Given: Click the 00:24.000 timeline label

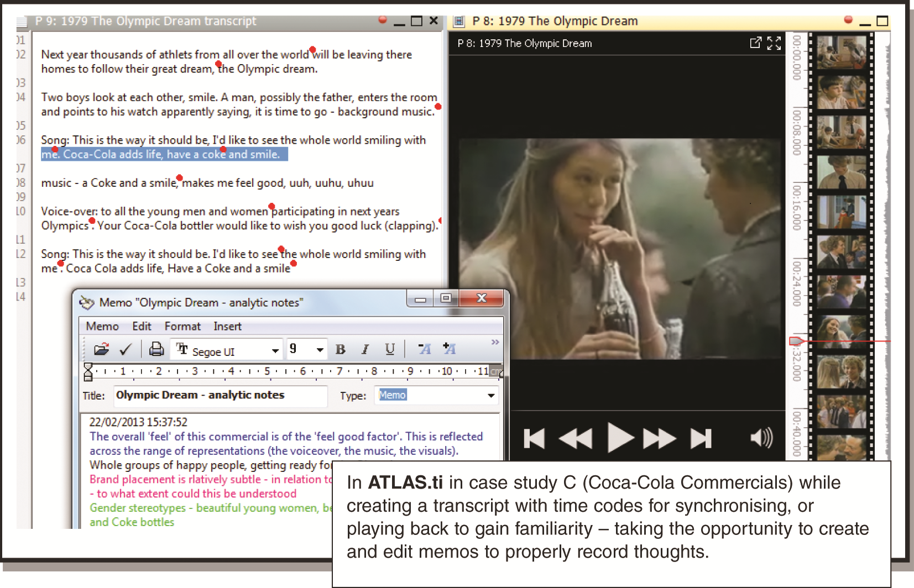Looking at the screenshot, I should (x=796, y=283).
